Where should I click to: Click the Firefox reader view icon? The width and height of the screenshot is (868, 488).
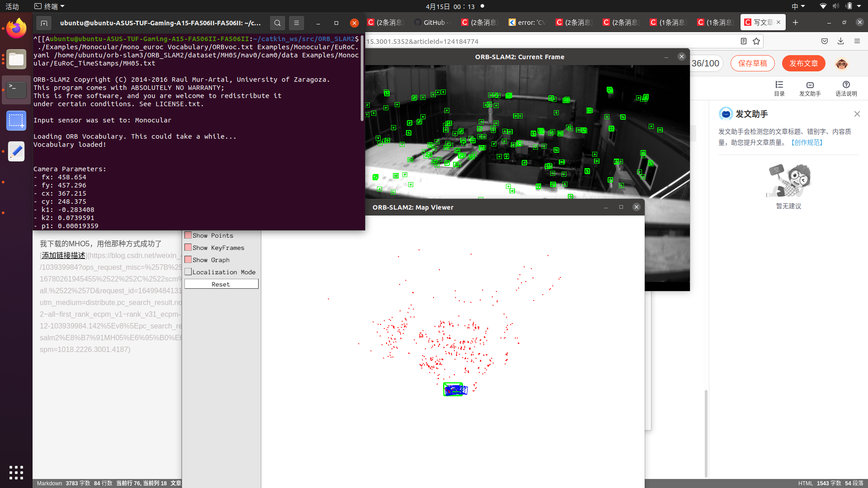coord(744,41)
